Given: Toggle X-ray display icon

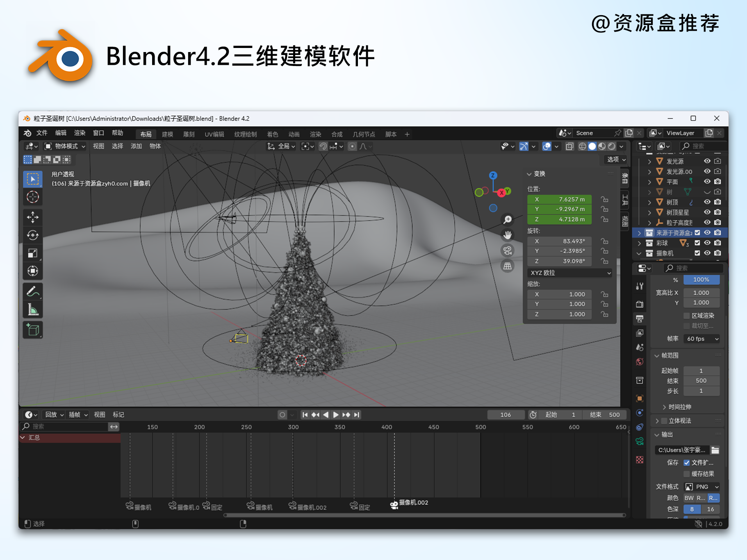Looking at the screenshot, I should point(569,146).
